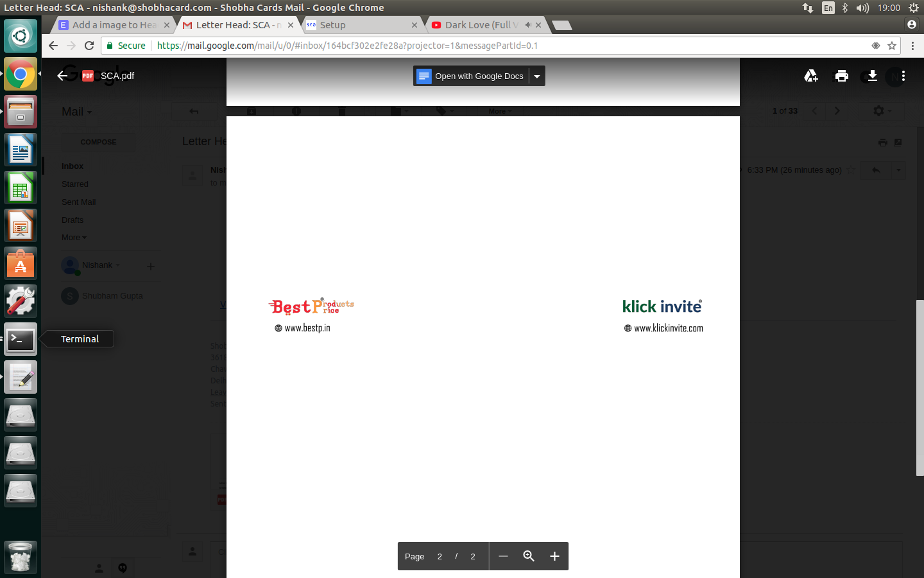Open Ubuntu Software Center
This screenshot has height=578, width=924.
click(x=21, y=264)
